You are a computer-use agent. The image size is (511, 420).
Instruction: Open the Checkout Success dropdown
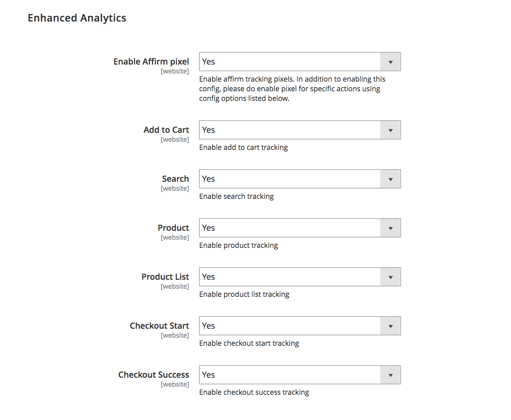[x=300, y=375]
